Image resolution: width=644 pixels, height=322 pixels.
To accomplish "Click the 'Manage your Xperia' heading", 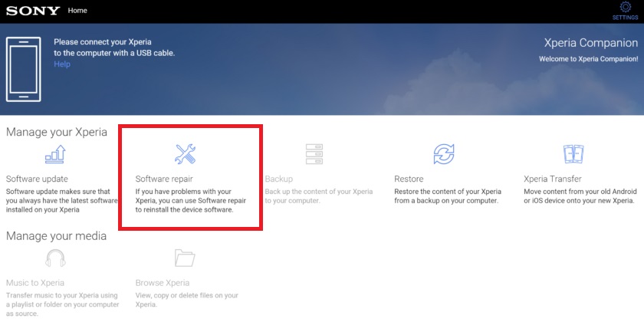I will point(57,132).
